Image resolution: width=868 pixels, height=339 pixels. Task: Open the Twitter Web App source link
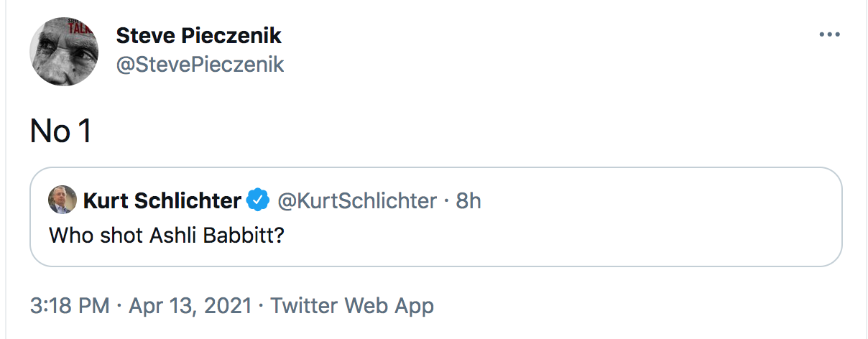[x=352, y=306]
